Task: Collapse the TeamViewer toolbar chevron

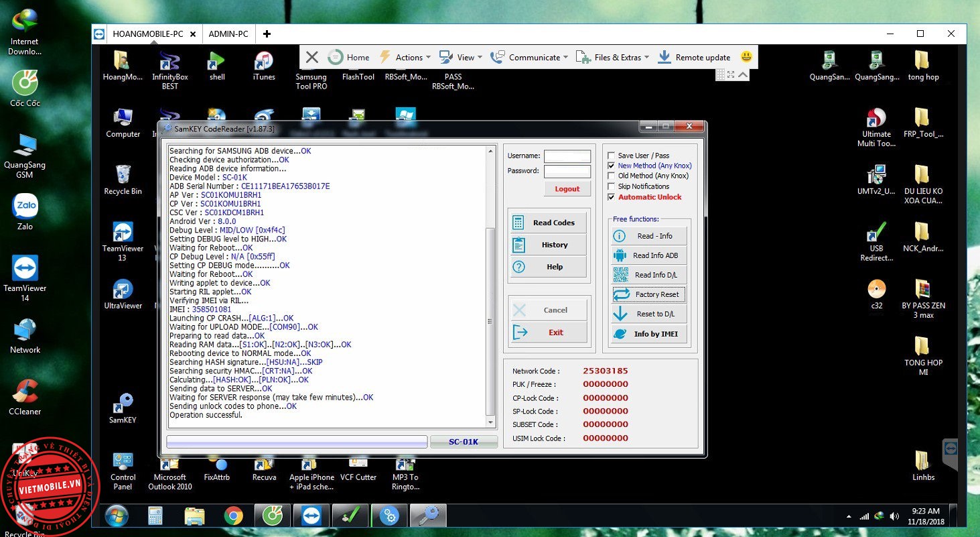Action: point(742,74)
